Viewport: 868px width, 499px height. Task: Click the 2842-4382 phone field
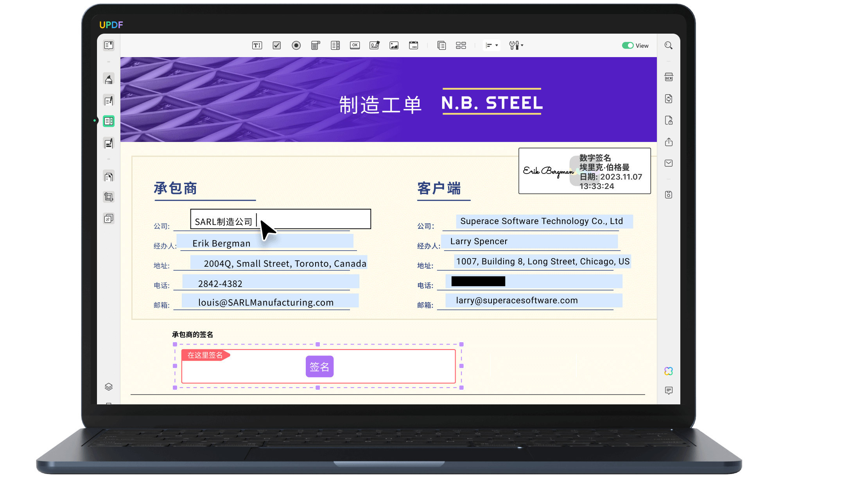271,282
